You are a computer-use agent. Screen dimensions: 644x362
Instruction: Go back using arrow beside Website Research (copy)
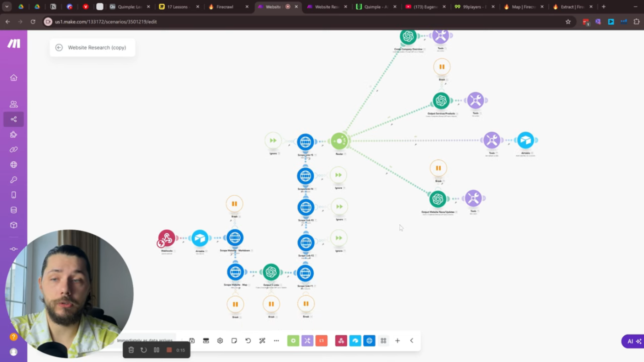click(59, 47)
